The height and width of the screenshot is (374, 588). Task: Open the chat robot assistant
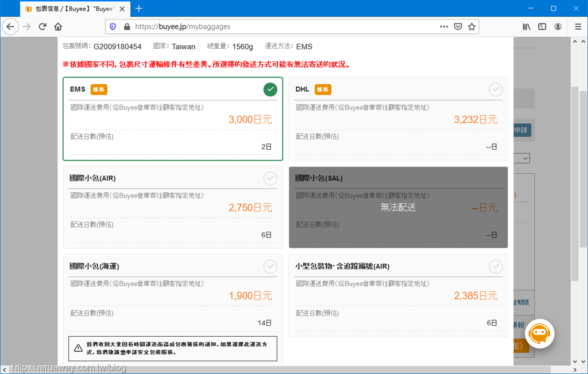(x=540, y=333)
